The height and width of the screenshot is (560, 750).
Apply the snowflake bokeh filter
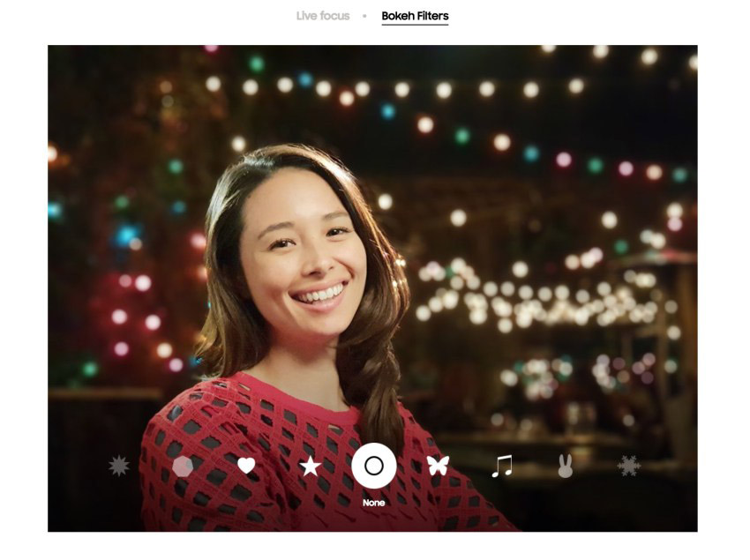coord(629,466)
